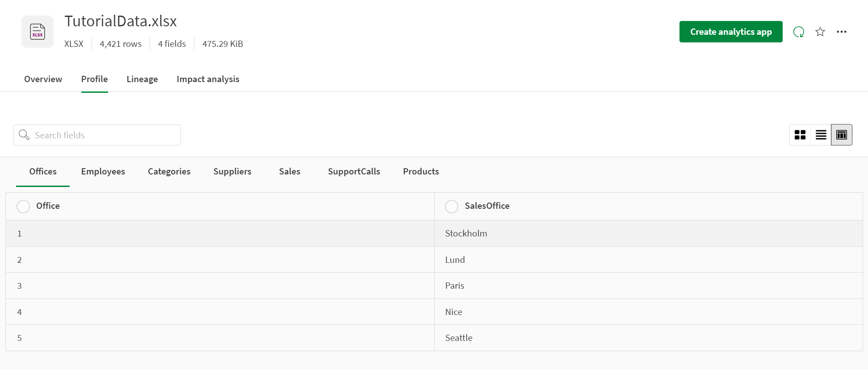View the Products table tab

point(421,171)
